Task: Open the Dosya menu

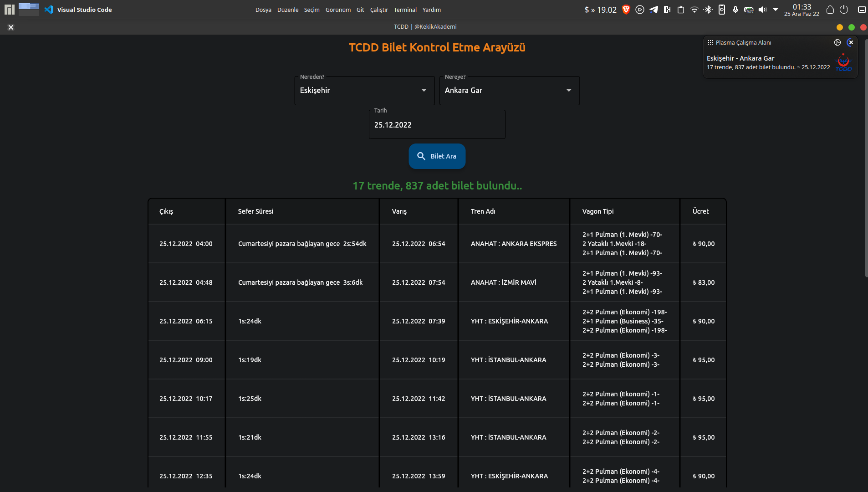Action: 263,10
